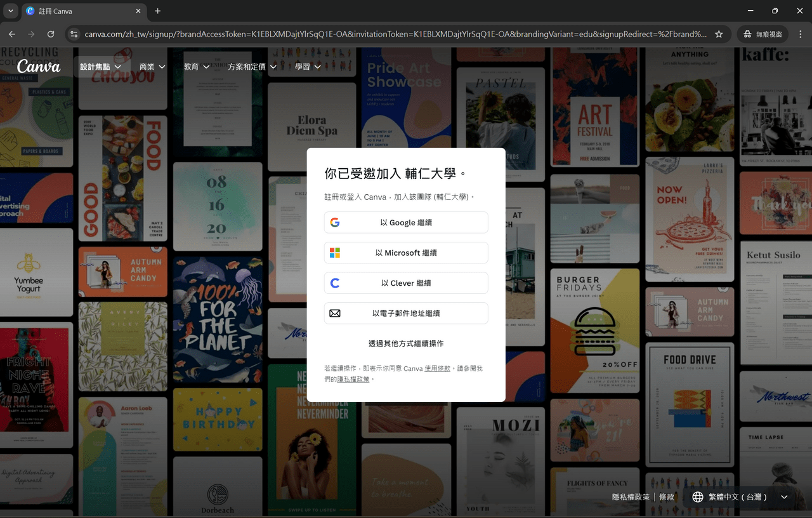The image size is (812, 518).
Task: Close the 註冊 Canva tab
Action: click(139, 11)
